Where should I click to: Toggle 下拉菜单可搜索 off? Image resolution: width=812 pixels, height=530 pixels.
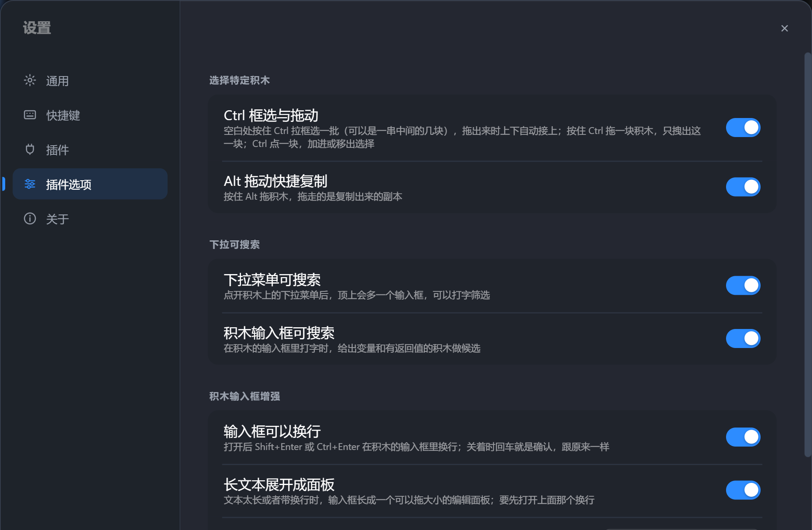coord(743,286)
